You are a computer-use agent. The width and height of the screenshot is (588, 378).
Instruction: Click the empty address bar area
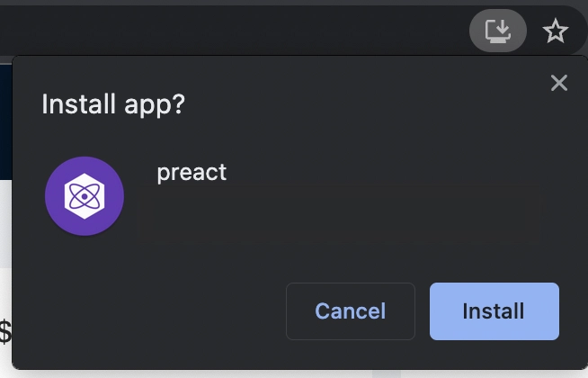click(233, 31)
